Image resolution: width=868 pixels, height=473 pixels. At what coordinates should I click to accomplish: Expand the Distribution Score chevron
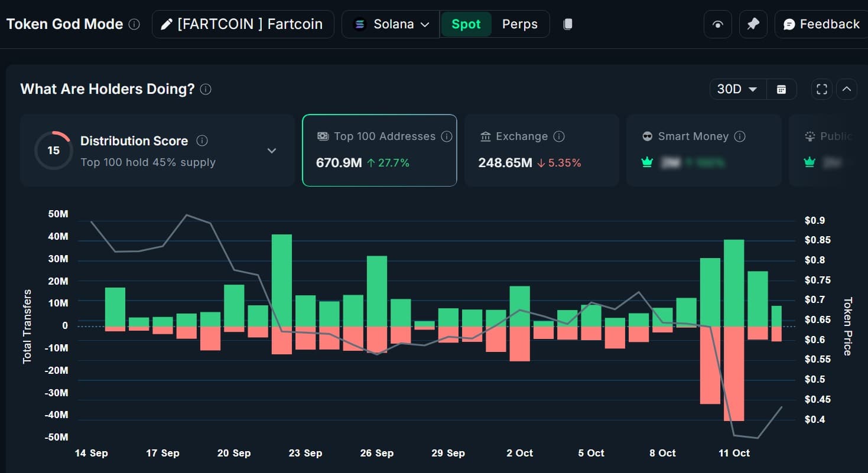272,151
